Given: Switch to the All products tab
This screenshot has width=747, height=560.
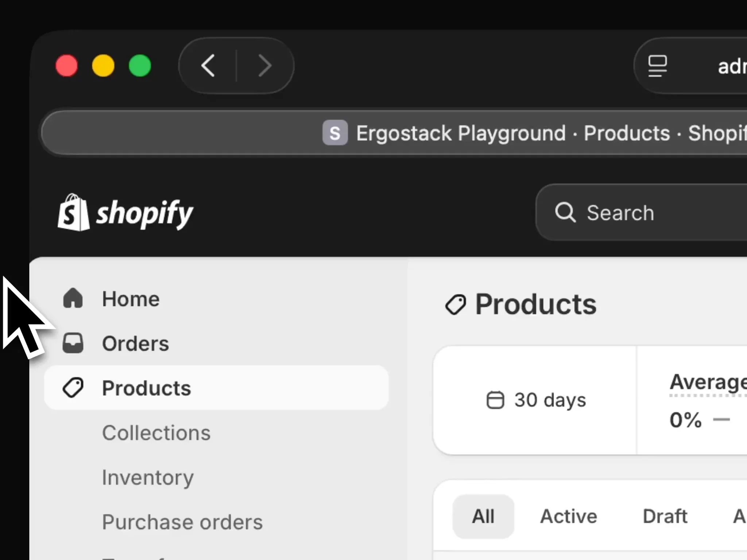Looking at the screenshot, I should coord(483,516).
